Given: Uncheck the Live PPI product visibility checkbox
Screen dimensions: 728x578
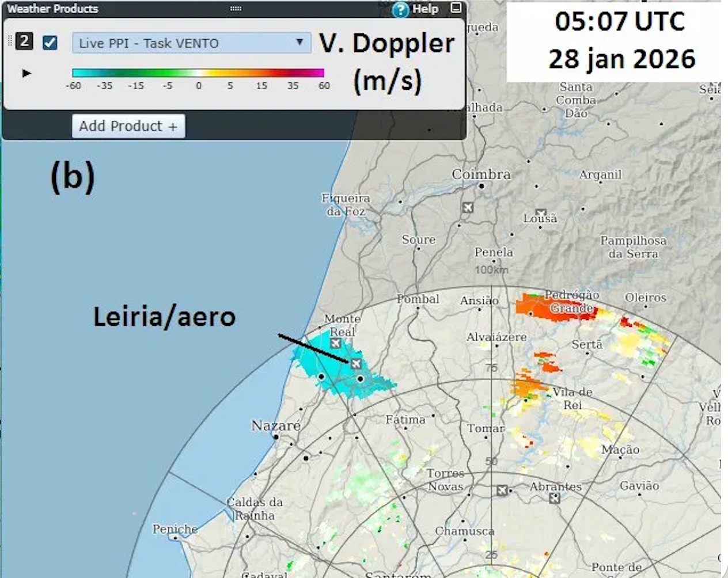Looking at the screenshot, I should click(x=50, y=43).
